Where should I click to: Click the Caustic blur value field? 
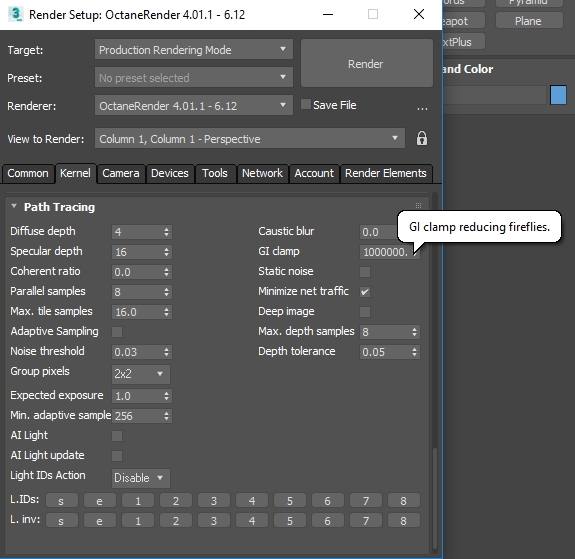tap(378, 232)
